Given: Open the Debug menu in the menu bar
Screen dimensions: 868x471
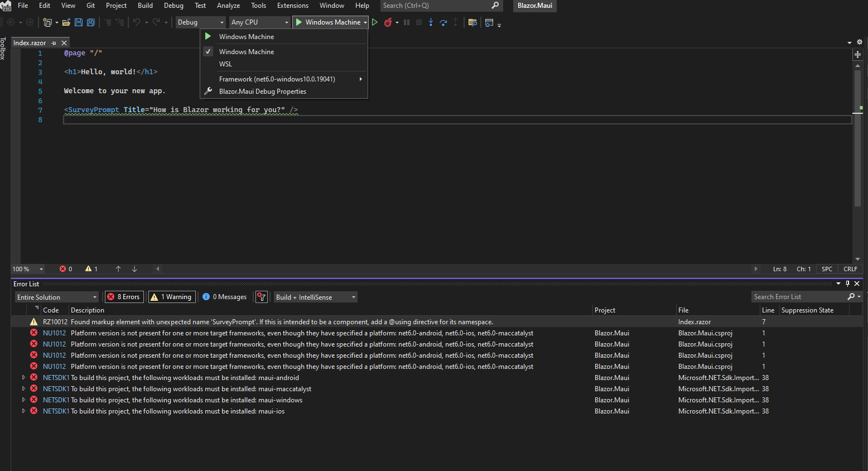Looking at the screenshot, I should point(173,6).
